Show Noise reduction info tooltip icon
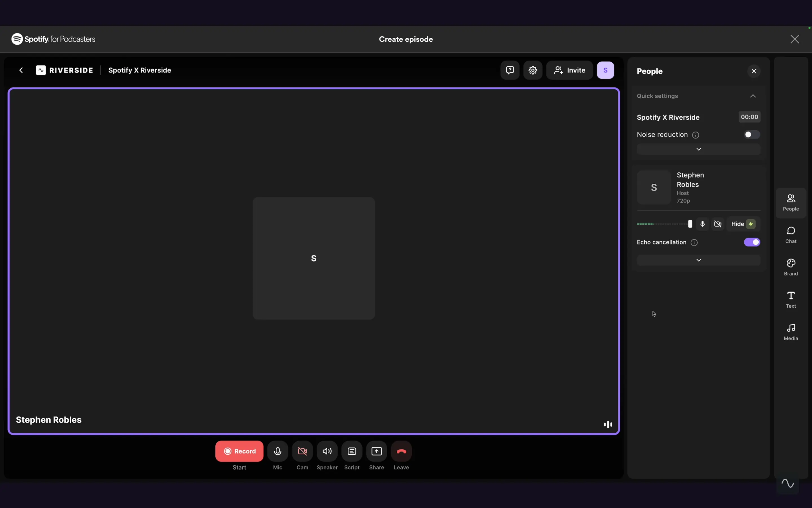The image size is (812, 508). pos(696,135)
